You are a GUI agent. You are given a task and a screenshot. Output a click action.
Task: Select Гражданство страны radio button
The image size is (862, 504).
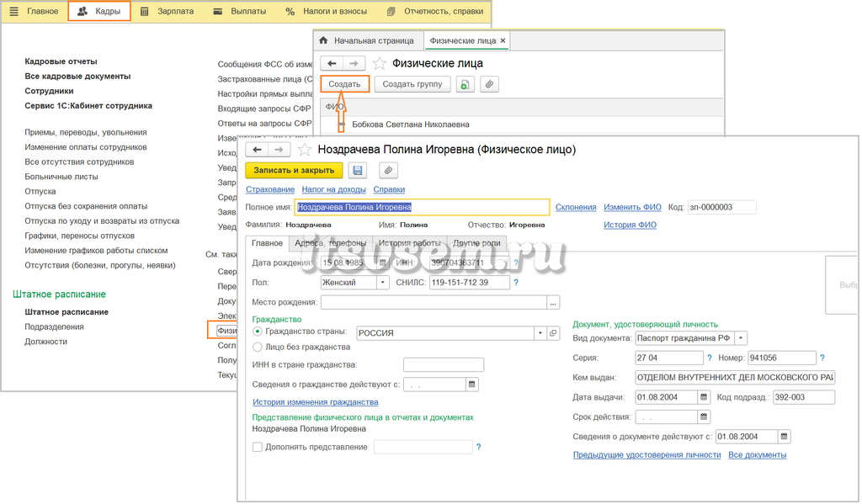click(258, 332)
